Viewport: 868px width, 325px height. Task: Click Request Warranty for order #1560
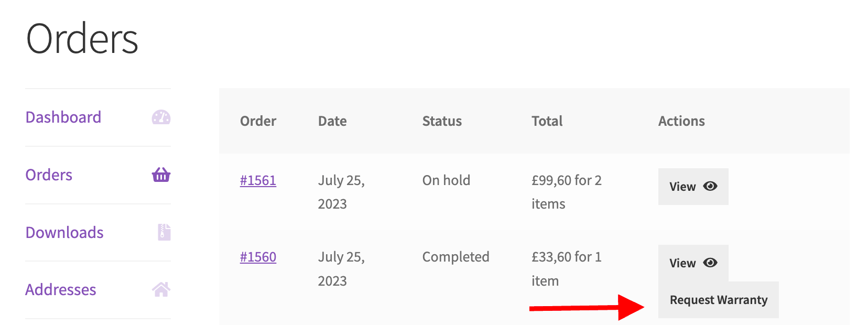(x=719, y=299)
